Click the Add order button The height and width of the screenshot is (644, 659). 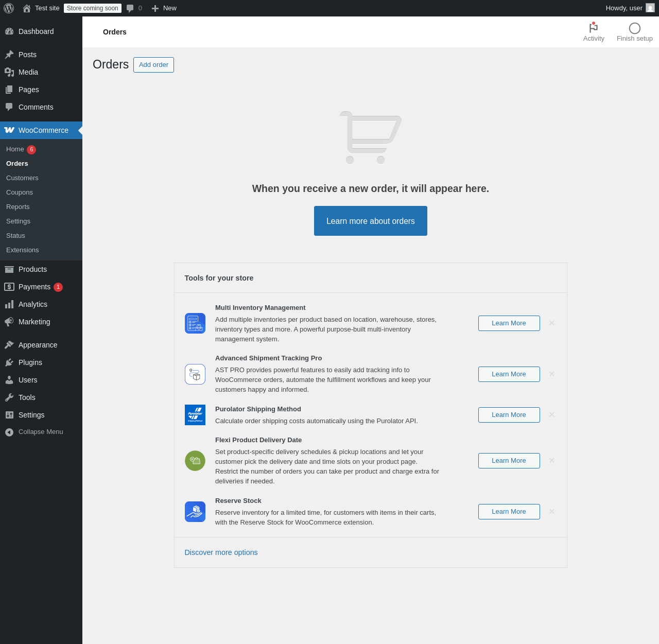pos(153,65)
